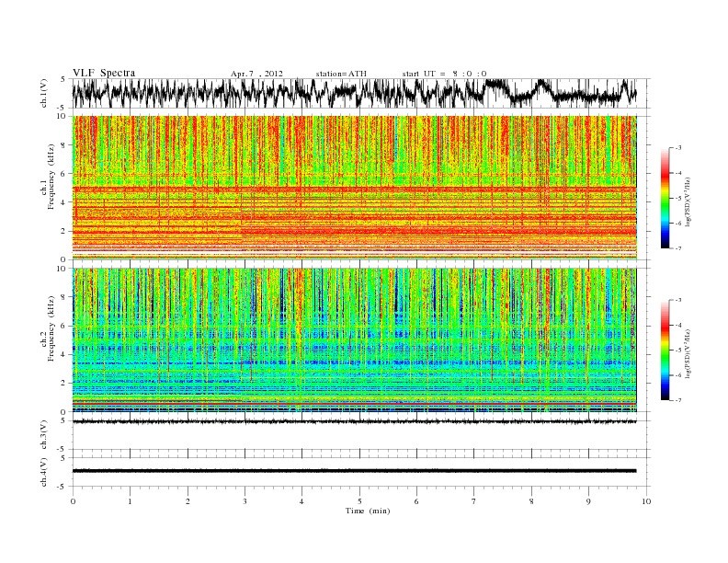The image size is (728, 563).
Task: Click the '-3' tick on ch.1 colorbar
Action: [678, 148]
